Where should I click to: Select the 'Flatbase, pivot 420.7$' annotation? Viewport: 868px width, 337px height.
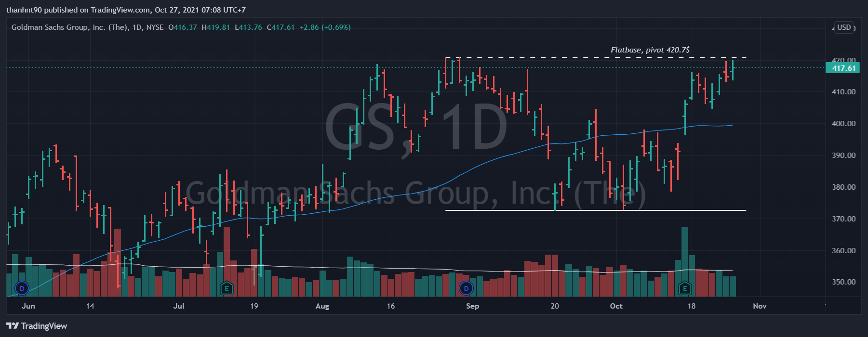(x=650, y=50)
